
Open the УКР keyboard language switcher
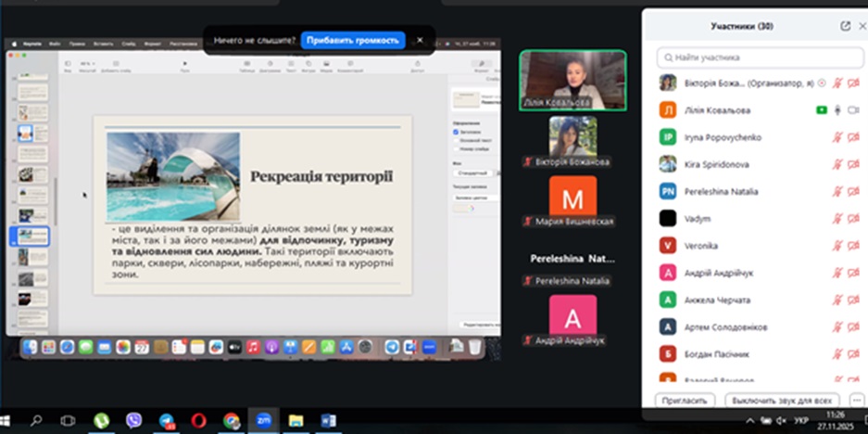[x=801, y=420]
